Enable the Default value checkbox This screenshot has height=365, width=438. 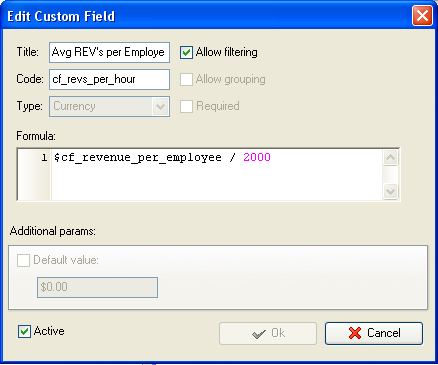[23, 260]
